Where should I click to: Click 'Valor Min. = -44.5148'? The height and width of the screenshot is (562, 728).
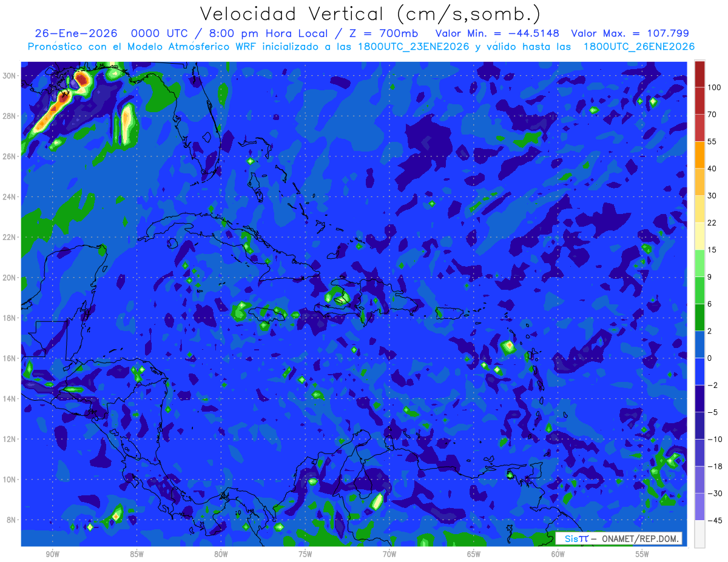click(x=497, y=33)
